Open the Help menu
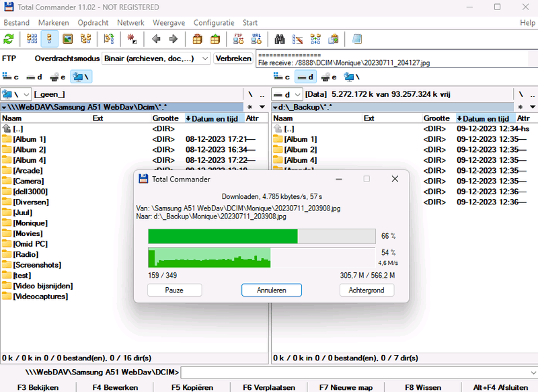The image size is (538, 392). tap(527, 23)
